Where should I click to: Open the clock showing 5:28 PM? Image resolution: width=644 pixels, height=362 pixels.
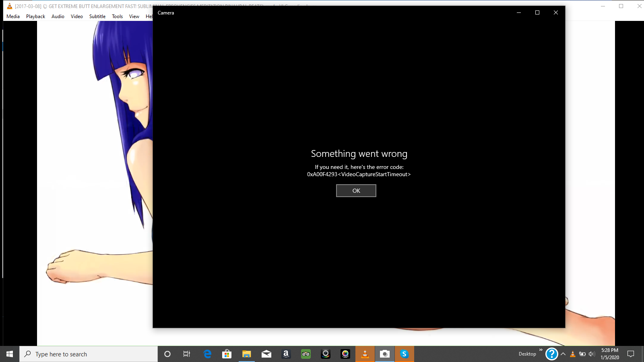[x=610, y=354]
